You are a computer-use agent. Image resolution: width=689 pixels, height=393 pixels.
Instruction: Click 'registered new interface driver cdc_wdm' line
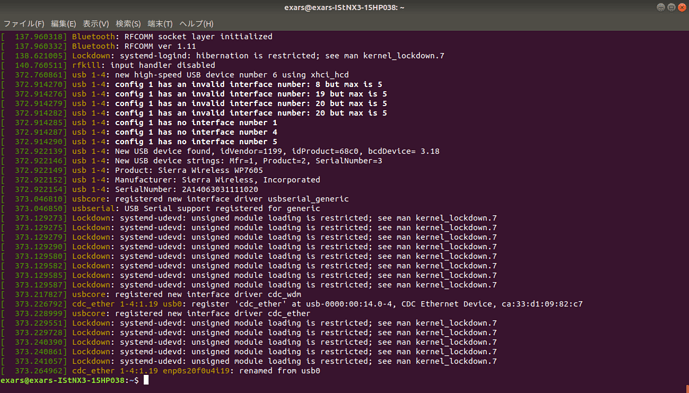click(x=151, y=295)
